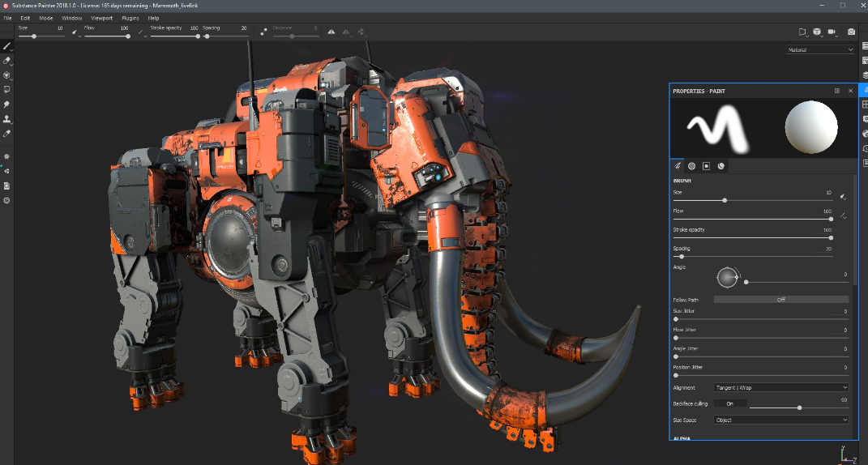
Task: Open the Alignment Tangent | Wrap dropdown
Action: [x=780, y=387]
